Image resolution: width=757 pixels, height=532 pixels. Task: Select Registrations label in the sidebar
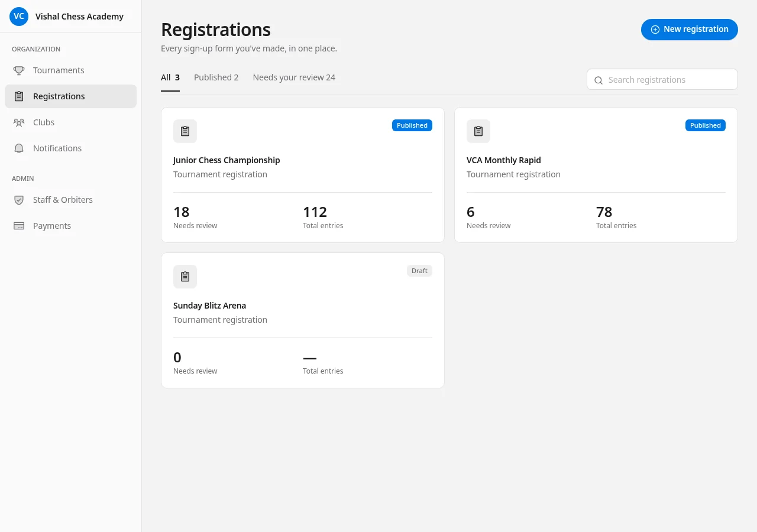pos(59,96)
